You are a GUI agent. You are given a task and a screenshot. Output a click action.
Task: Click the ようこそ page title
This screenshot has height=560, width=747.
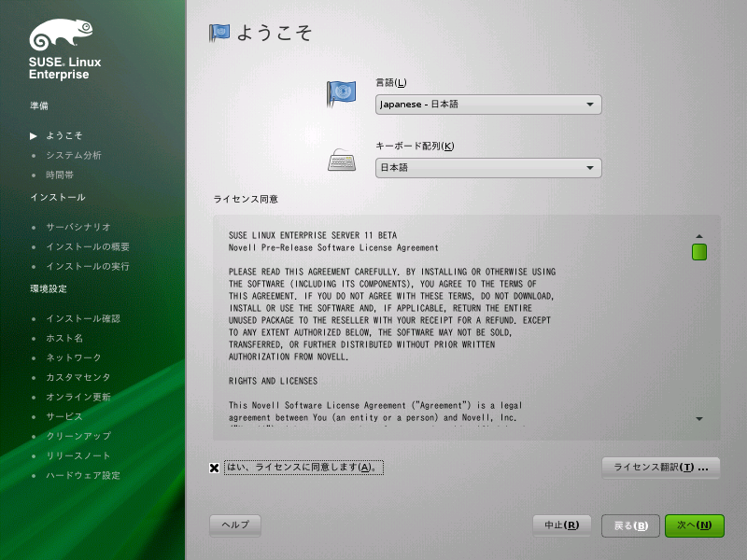coord(274,33)
